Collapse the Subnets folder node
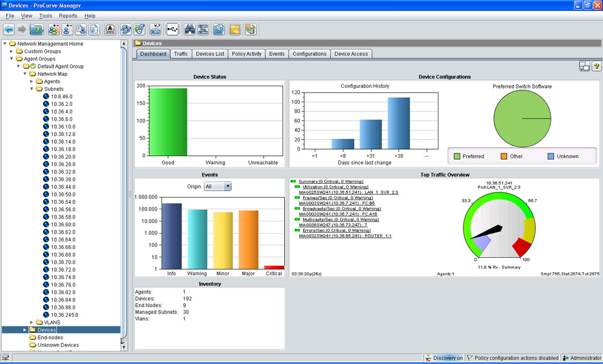This screenshot has width=603, height=364. click(32, 89)
